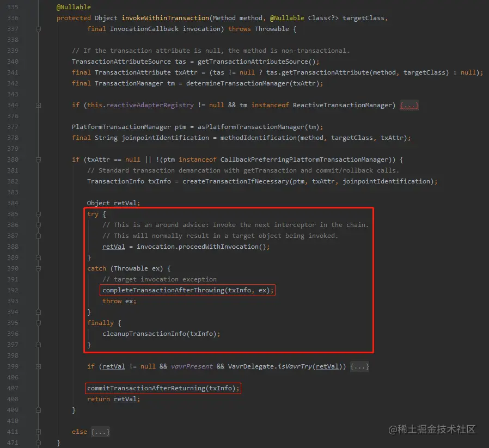The height and width of the screenshot is (448, 489).
Task: Click the 'This is an around advice' comment
Action: [235, 225]
